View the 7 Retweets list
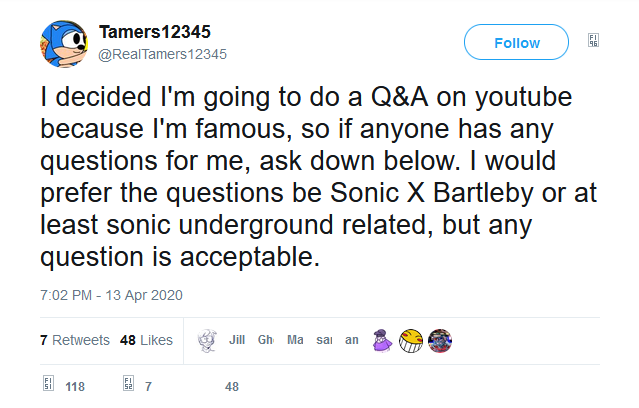The image size is (639, 408). click(75, 340)
